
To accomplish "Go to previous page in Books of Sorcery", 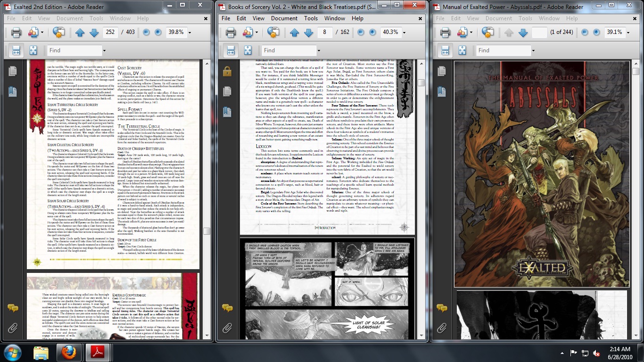I will pyautogui.click(x=295, y=33).
